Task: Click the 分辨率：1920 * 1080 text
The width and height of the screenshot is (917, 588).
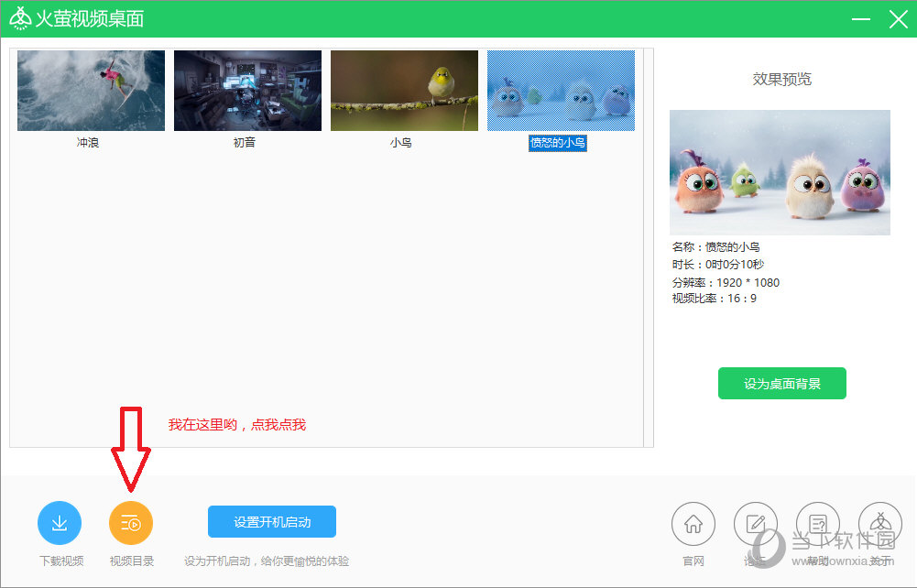Action: coord(726,282)
